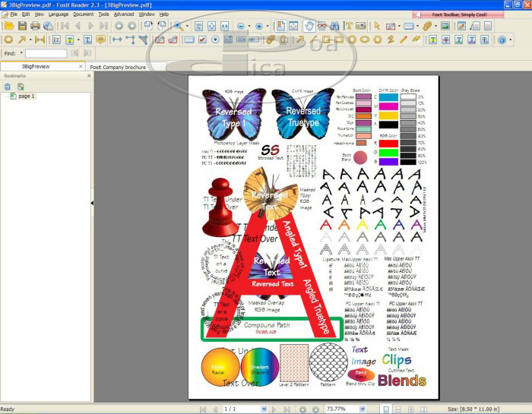Toggle single page layout in status bar
532x414 pixels.
click(387, 409)
